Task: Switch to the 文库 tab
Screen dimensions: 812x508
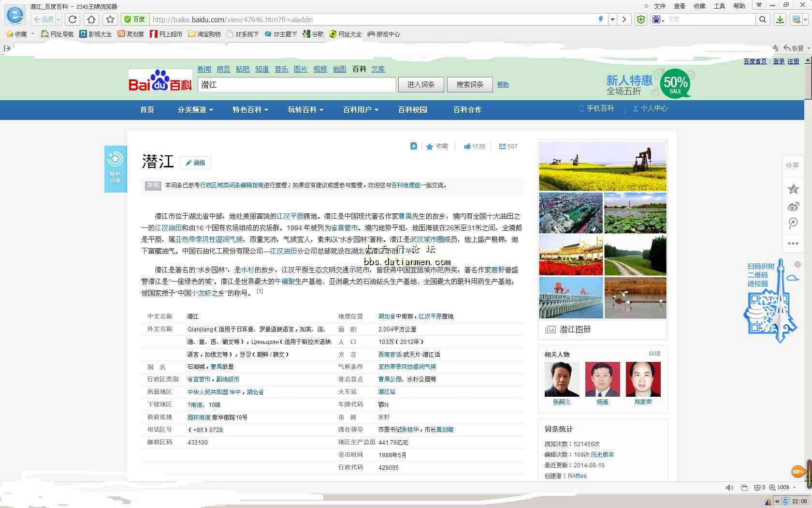Action: [x=378, y=69]
